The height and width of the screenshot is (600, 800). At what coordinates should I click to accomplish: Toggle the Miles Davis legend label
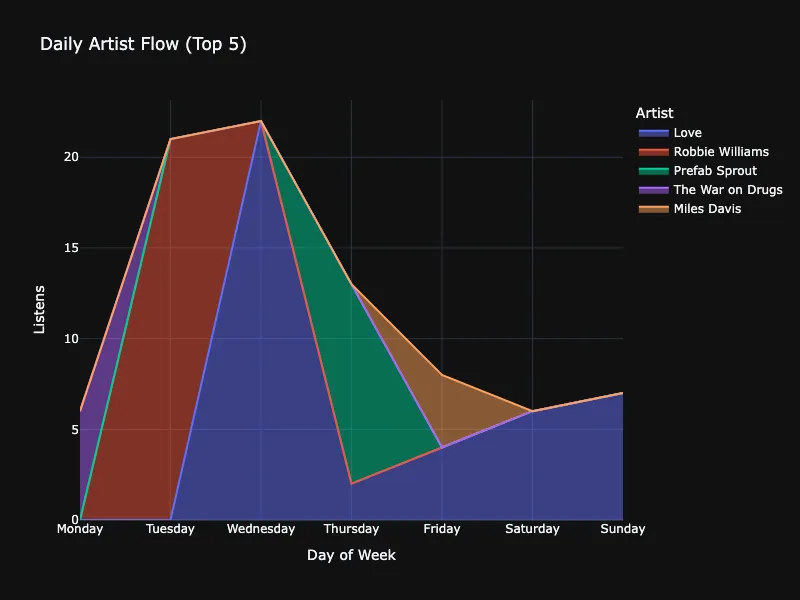coord(707,209)
